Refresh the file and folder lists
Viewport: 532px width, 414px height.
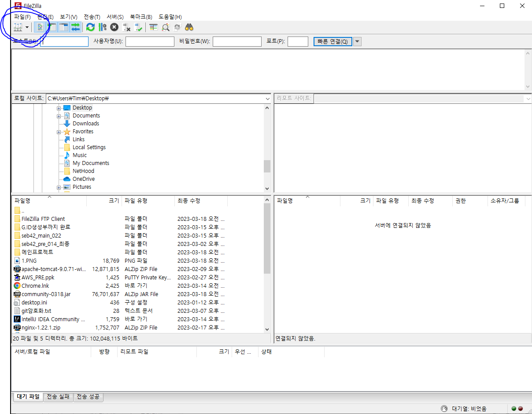tap(90, 27)
